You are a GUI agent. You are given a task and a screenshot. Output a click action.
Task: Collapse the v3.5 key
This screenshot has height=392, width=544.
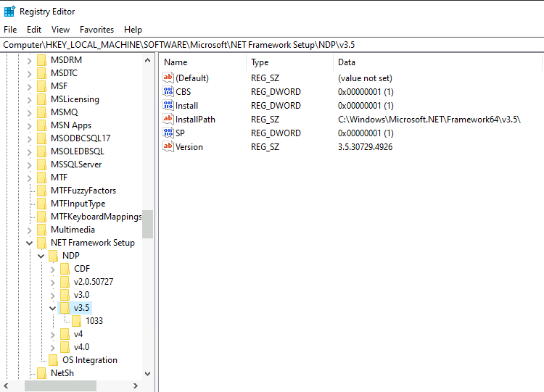click(x=53, y=308)
